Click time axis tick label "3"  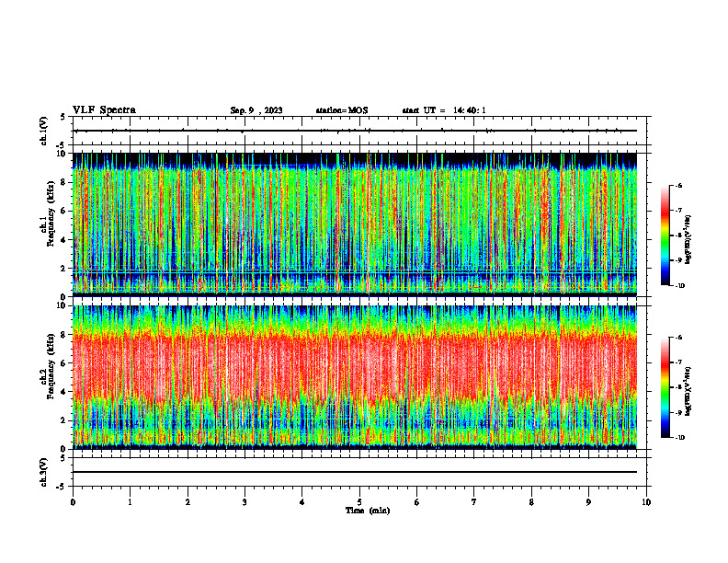point(245,502)
